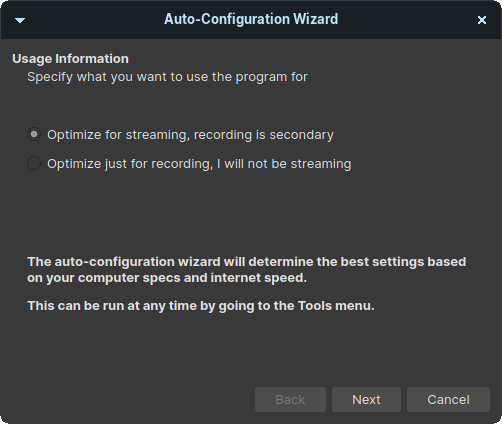Click the words 'computer specs' in the description
The height and width of the screenshot is (424, 502).
(129, 278)
